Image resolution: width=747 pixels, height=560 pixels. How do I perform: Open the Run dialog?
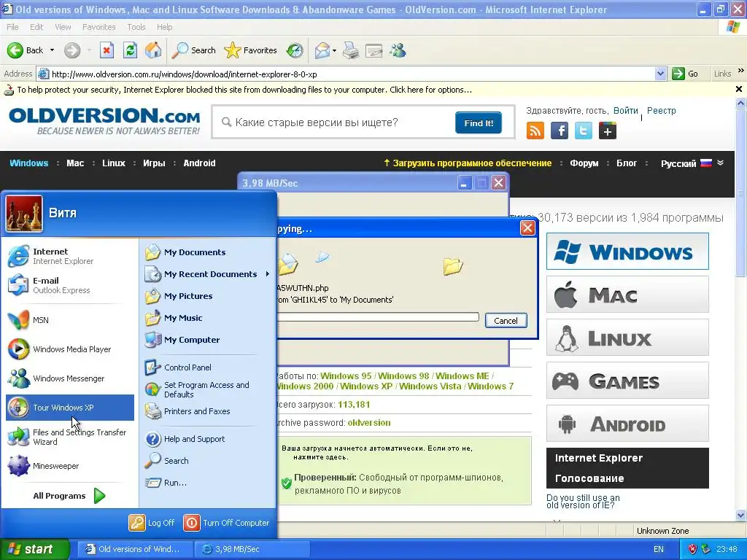click(207, 483)
